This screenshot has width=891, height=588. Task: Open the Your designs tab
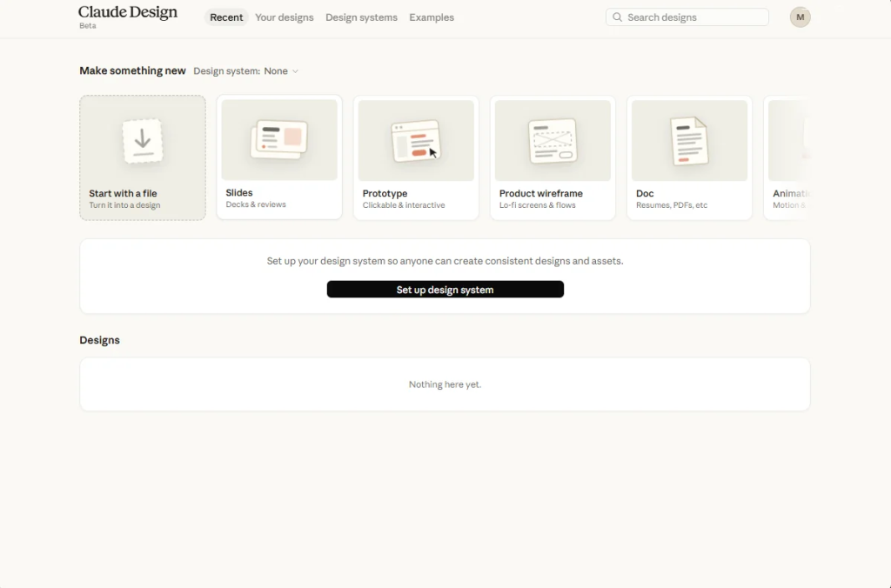tap(285, 17)
